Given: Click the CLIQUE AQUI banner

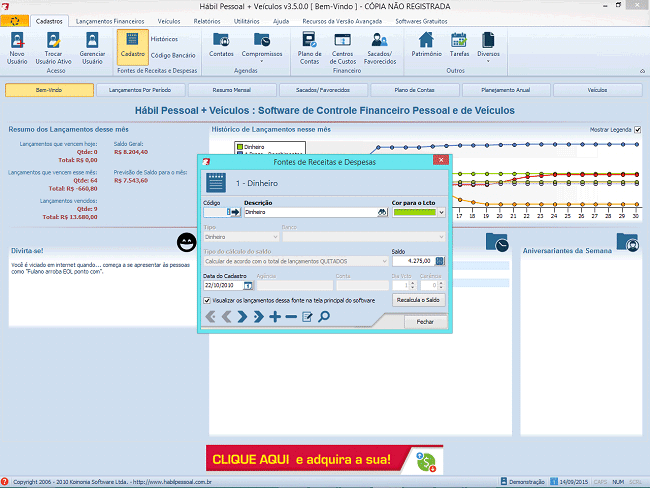Looking at the screenshot, I should pos(325,459).
